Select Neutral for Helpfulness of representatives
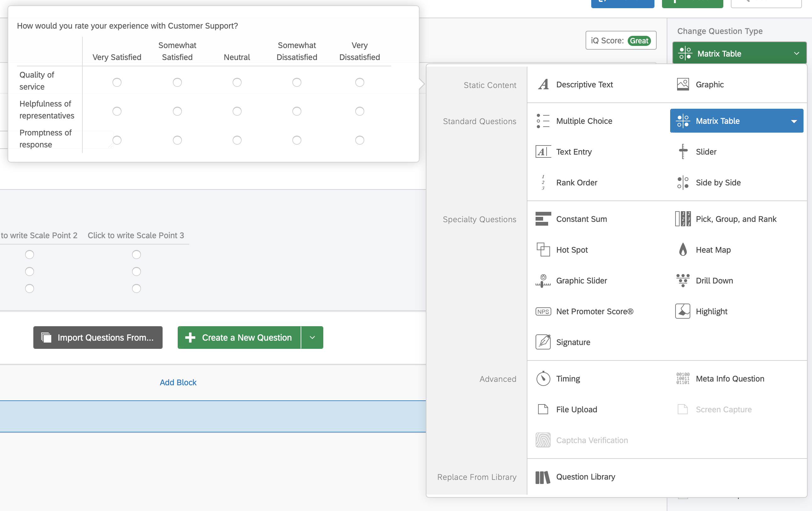812x511 pixels. (237, 111)
